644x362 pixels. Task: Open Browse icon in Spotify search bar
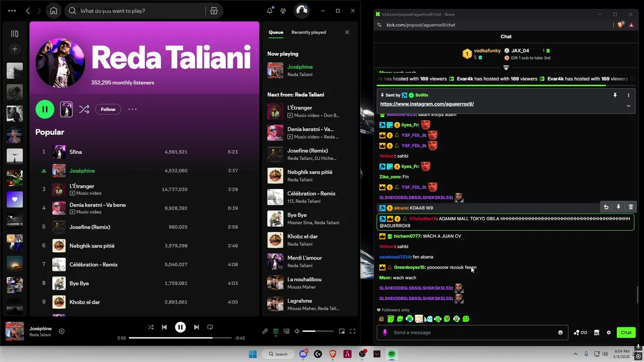tap(214, 11)
